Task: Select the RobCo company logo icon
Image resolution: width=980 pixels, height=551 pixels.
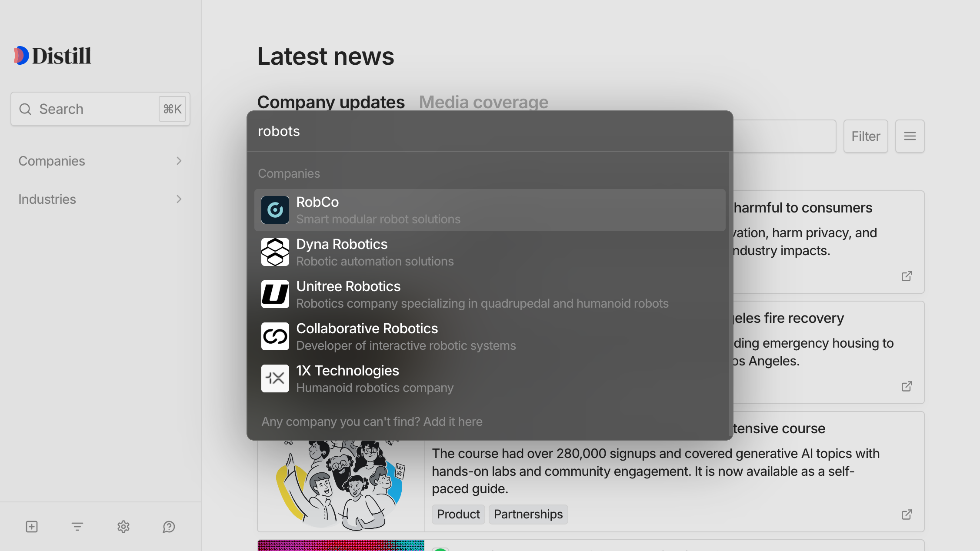Action: click(x=275, y=210)
